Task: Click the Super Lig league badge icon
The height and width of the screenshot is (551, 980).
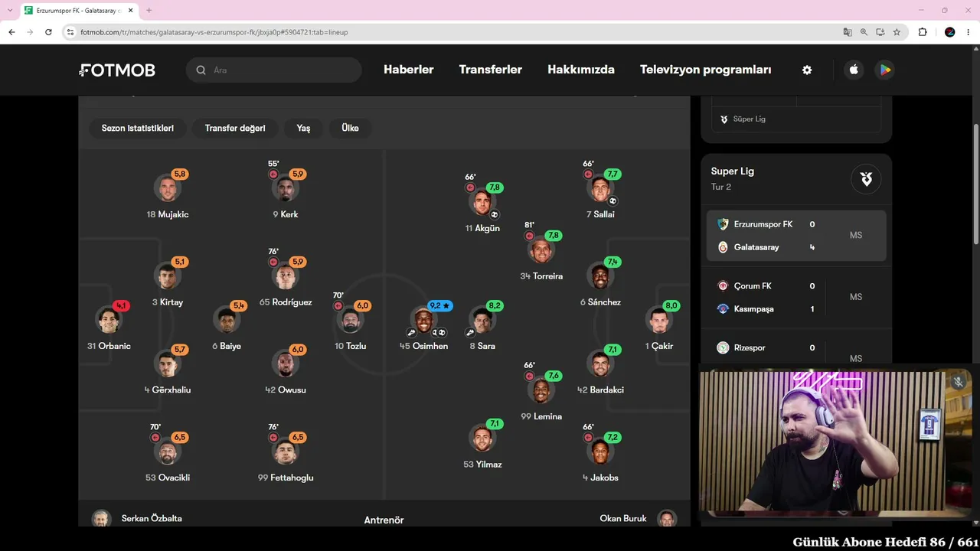Action: coord(866,179)
